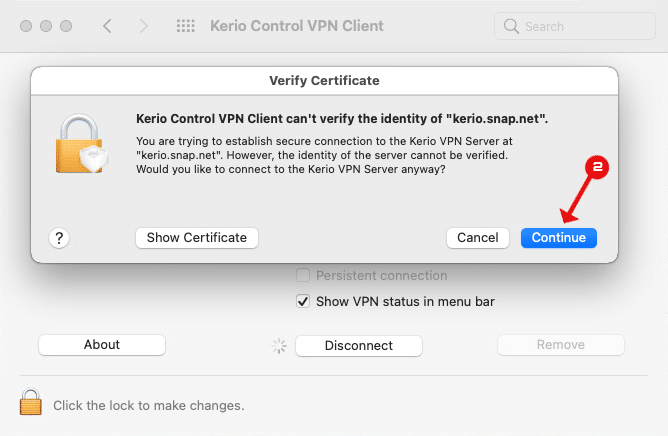
Task: Click the window zoom button
Action: [66, 26]
